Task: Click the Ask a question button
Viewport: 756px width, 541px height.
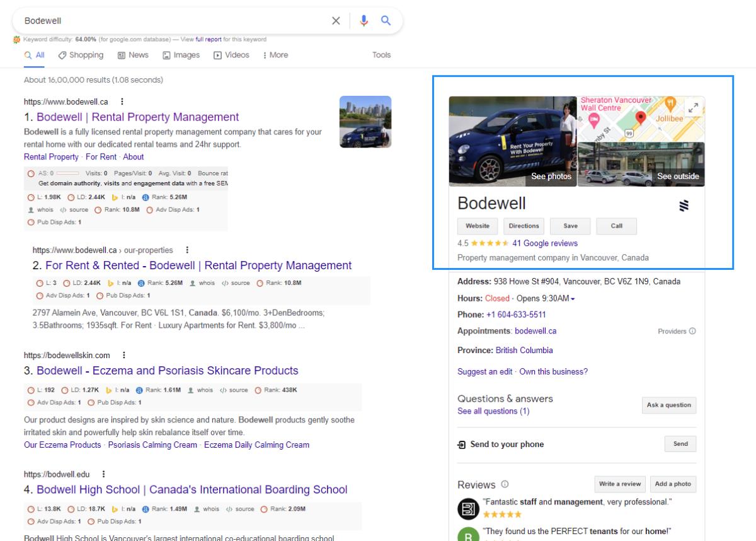Action: pos(669,405)
